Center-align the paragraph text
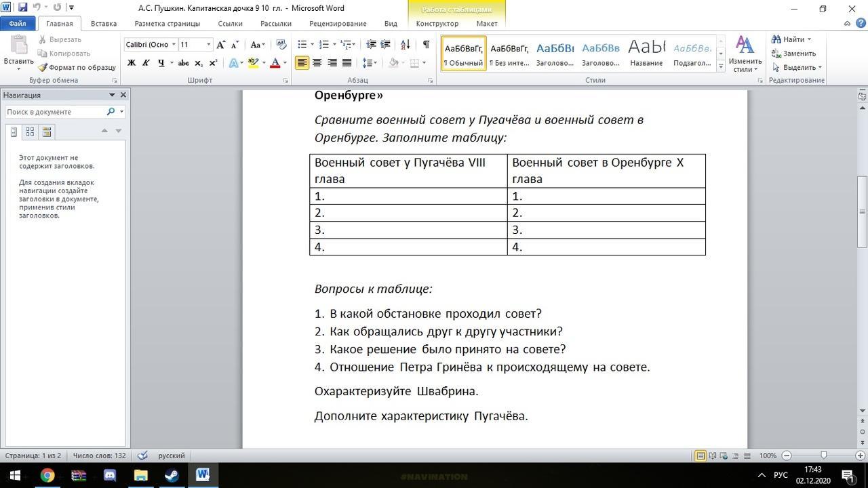Viewport: 868px width, 488px height. click(x=317, y=63)
